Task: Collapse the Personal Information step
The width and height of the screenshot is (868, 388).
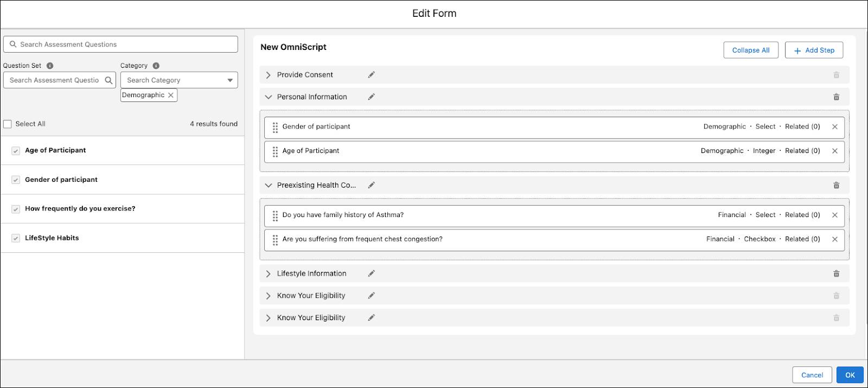Action: [268, 97]
